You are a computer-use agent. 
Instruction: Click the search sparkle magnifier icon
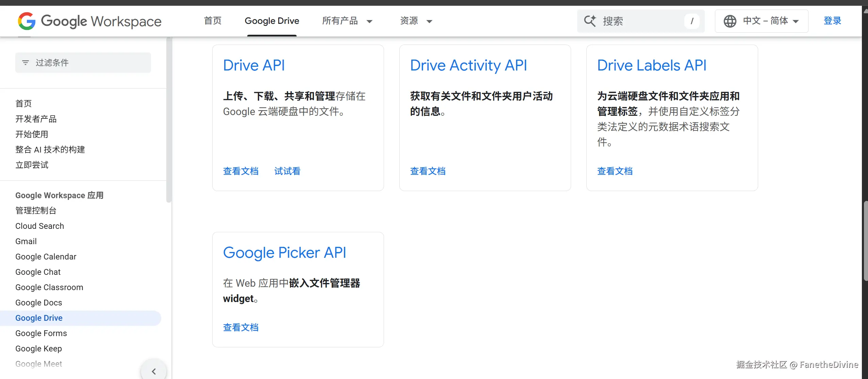tap(590, 21)
